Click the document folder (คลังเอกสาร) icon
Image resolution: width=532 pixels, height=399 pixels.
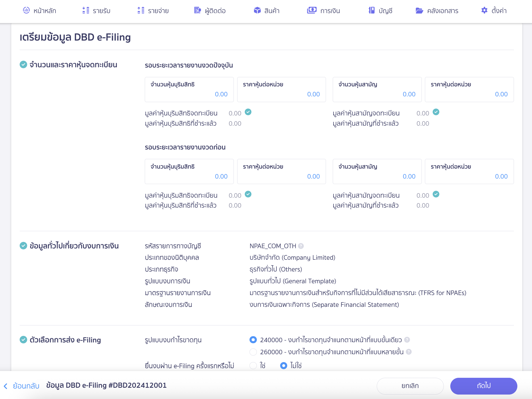click(419, 11)
